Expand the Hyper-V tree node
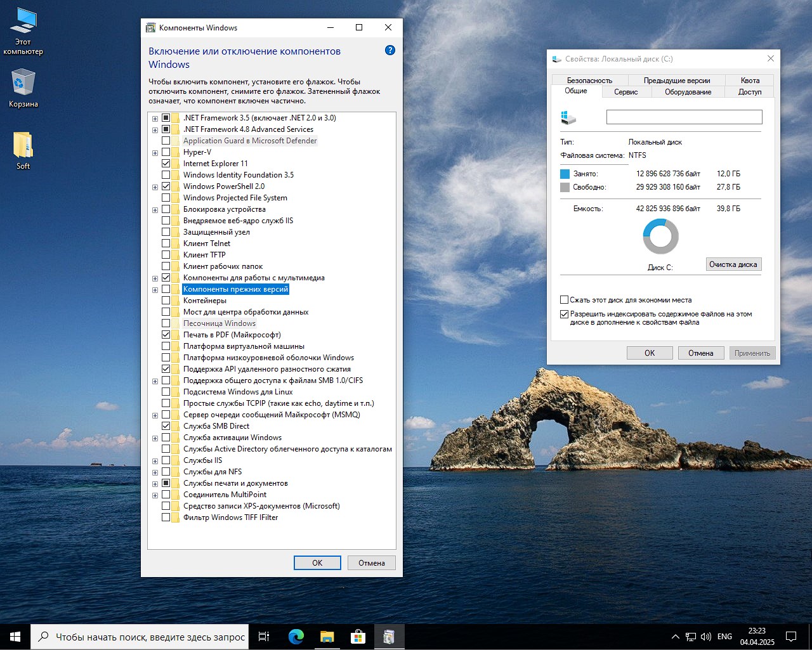812x650 pixels. tap(155, 153)
